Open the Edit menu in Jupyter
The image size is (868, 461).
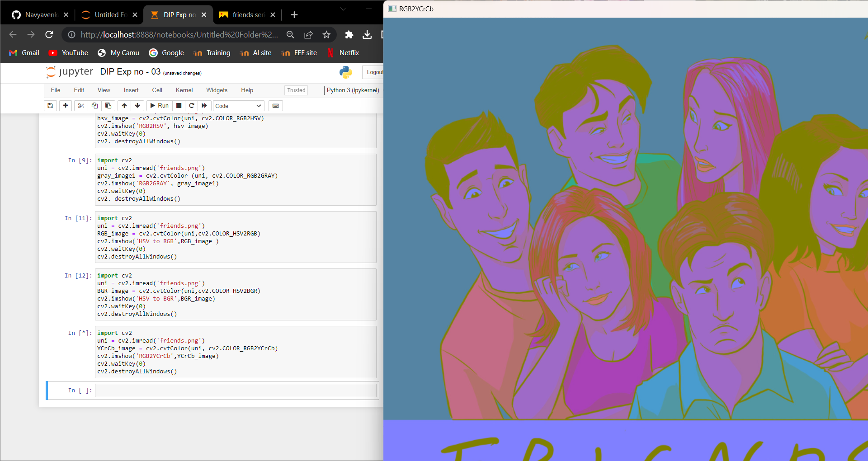click(79, 90)
